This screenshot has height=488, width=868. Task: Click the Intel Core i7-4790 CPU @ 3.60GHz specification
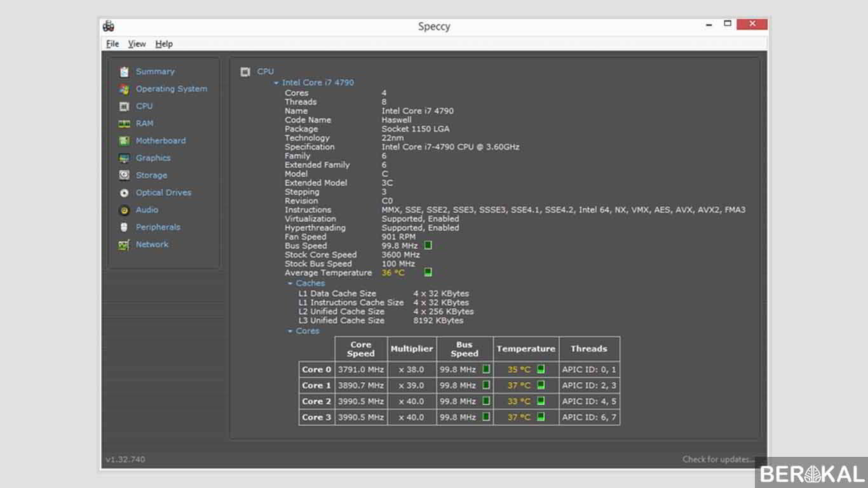pos(451,147)
